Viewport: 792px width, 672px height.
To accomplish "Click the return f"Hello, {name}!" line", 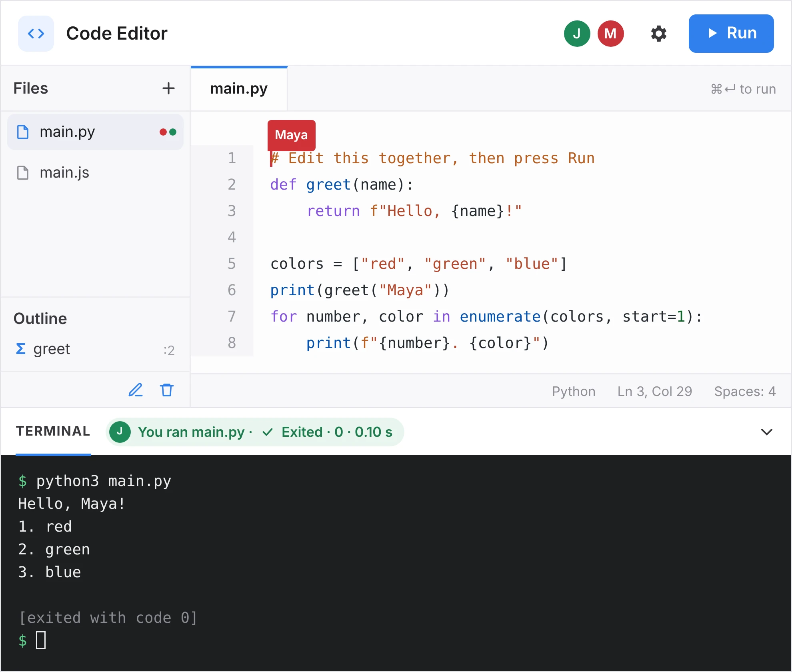I will click(x=414, y=211).
